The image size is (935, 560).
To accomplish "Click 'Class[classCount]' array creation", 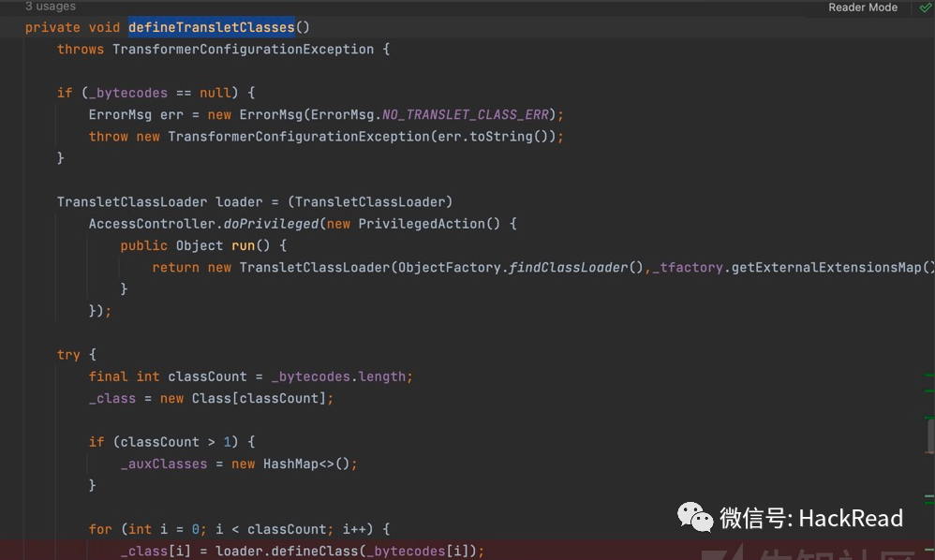I will (259, 398).
